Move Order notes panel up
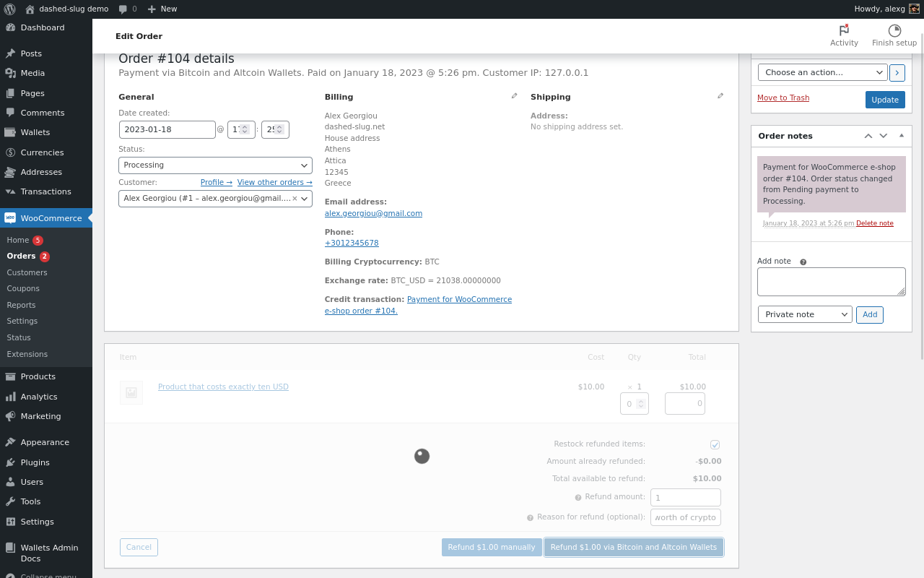924x578 pixels. pyautogui.click(x=868, y=136)
